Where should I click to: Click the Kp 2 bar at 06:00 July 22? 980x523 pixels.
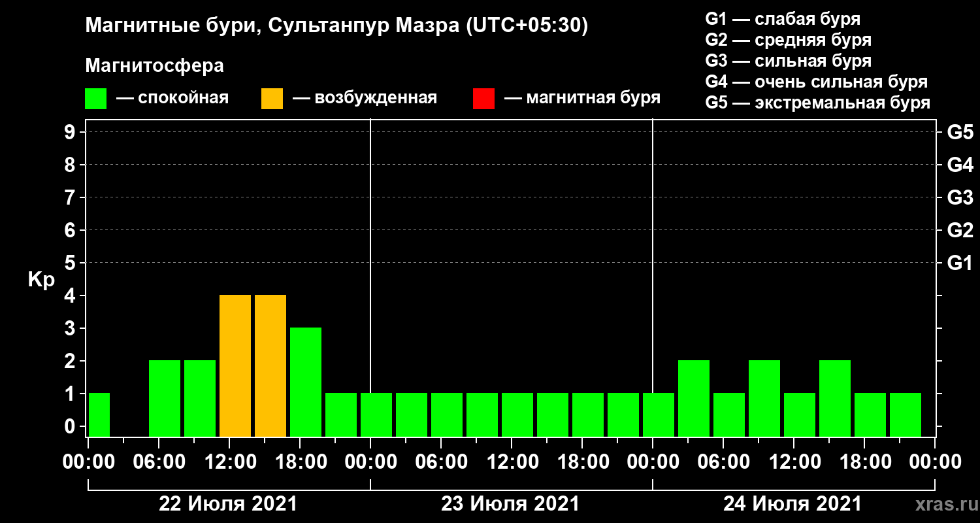(165, 398)
